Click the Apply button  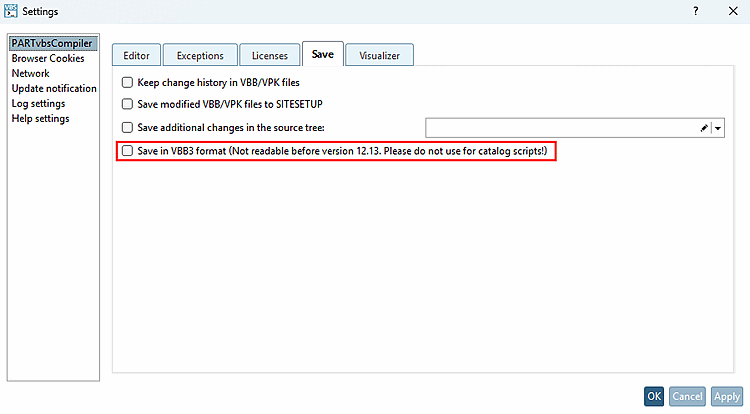pyautogui.click(x=727, y=396)
